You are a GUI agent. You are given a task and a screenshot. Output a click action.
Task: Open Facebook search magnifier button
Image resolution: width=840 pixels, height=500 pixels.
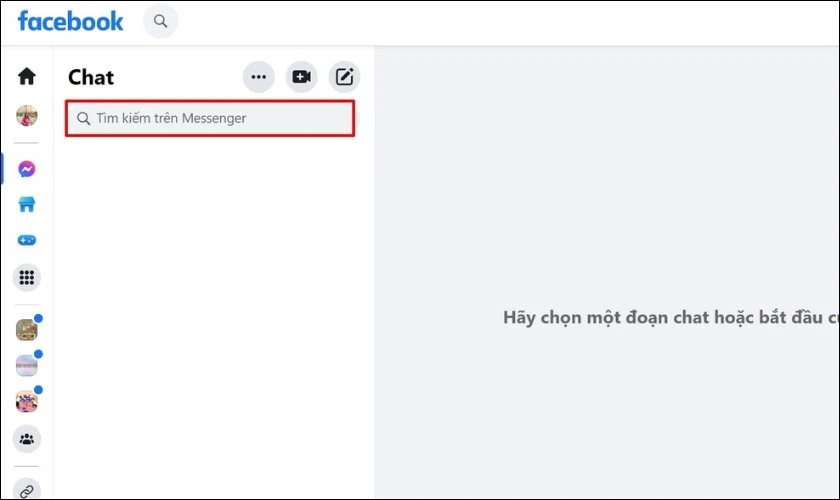coord(160,21)
